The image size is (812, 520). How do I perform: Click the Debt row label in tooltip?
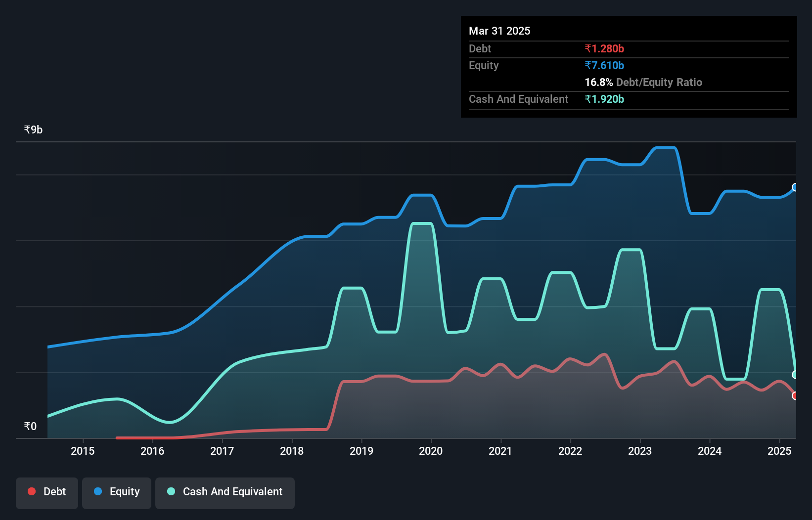point(480,48)
